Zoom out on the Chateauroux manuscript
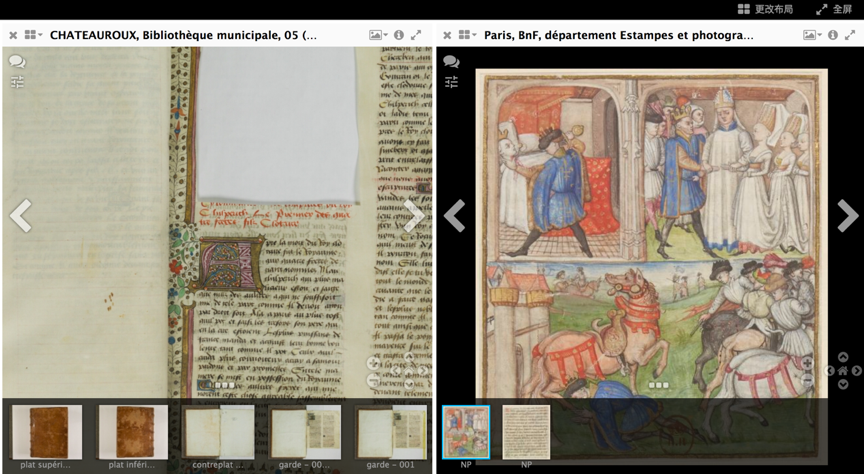This screenshot has width=864, height=474. (x=373, y=380)
